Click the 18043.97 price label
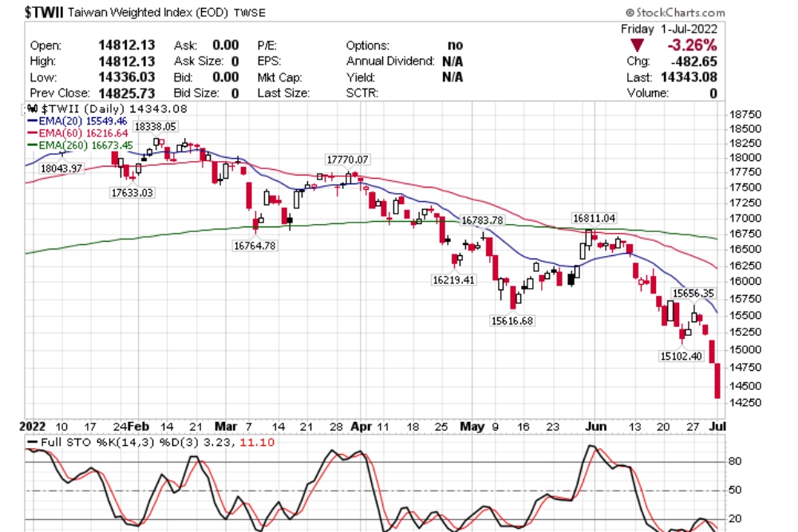This screenshot has height=532, width=798. (61, 168)
